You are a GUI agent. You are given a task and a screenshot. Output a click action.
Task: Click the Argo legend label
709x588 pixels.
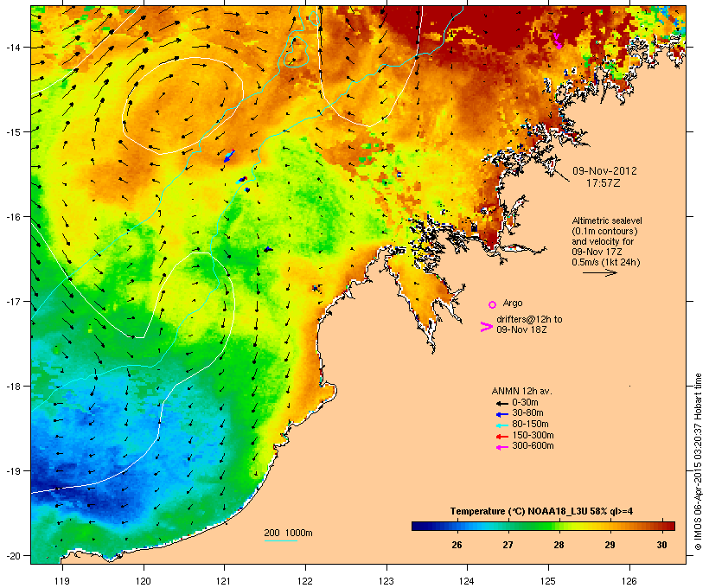pos(513,303)
